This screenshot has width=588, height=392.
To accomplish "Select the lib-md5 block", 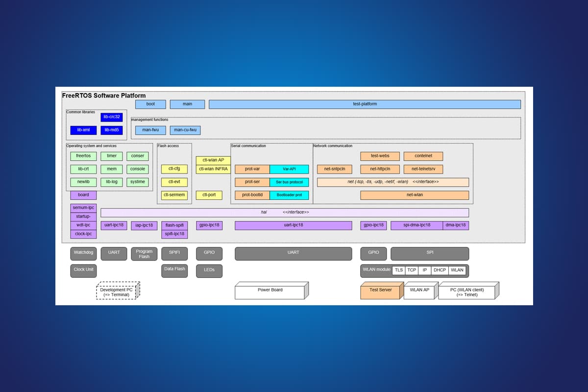I will coord(112,130).
